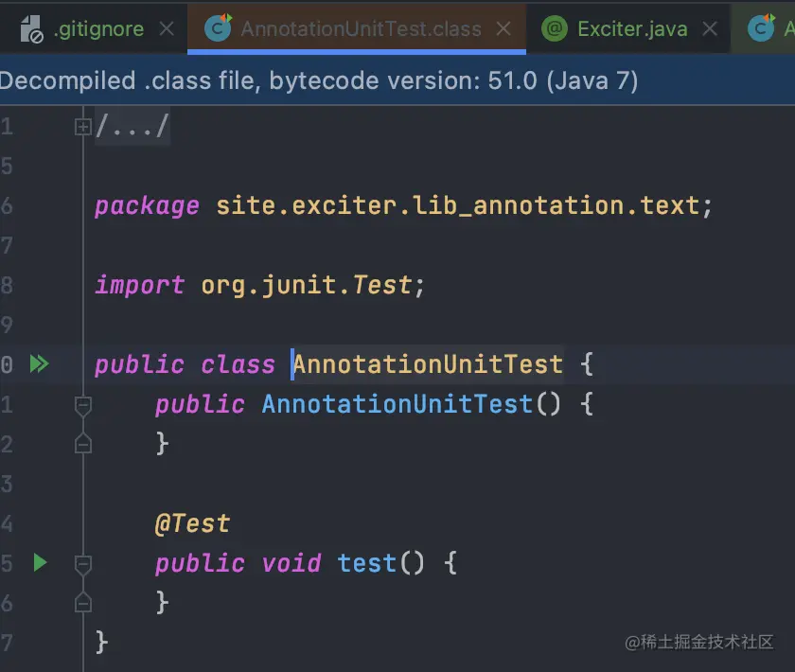The width and height of the screenshot is (795, 672).
Task: Click the 'import' keyword
Action: coord(139,286)
